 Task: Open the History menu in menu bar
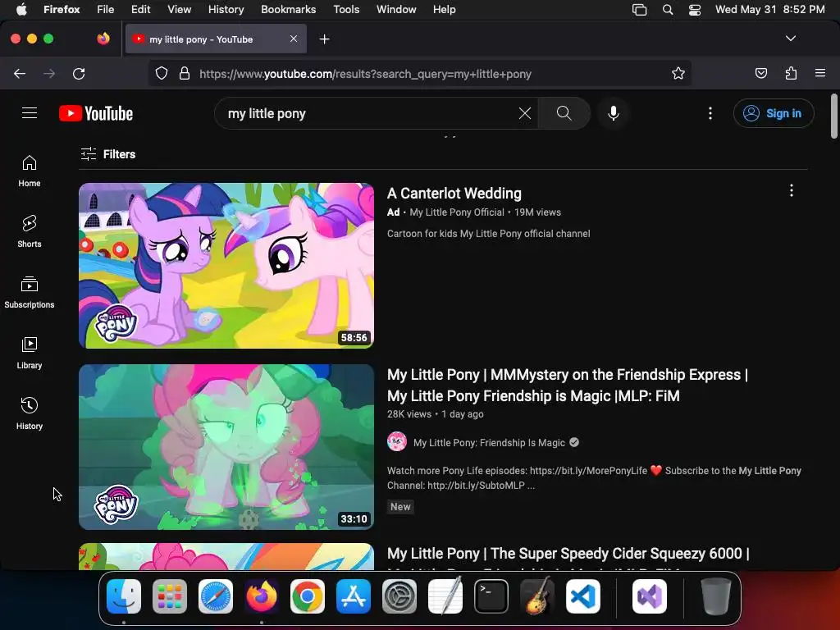coord(226,9)
